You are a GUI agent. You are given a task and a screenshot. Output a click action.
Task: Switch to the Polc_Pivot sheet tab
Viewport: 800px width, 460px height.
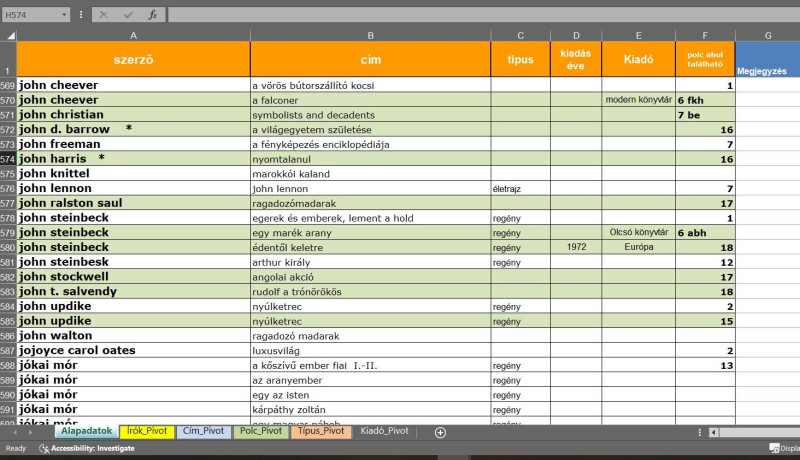point(261,431)
